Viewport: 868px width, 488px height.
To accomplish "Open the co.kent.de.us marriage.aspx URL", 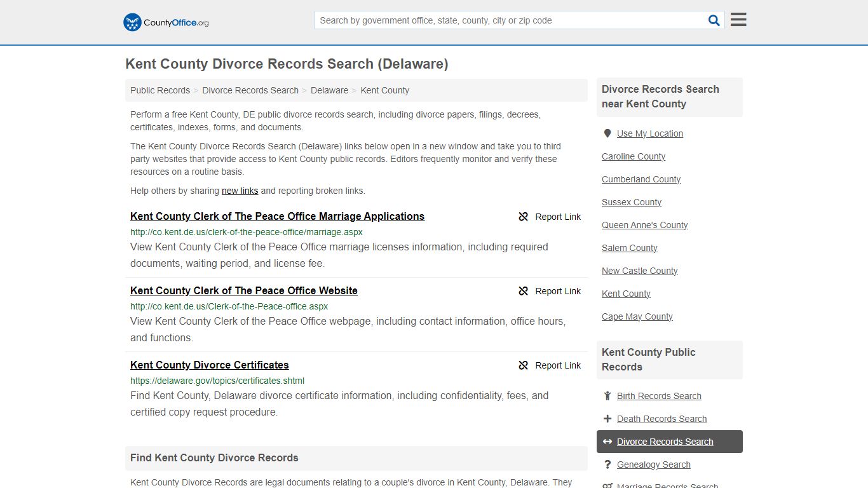I will pyautogui.click(x=247, y=232).
